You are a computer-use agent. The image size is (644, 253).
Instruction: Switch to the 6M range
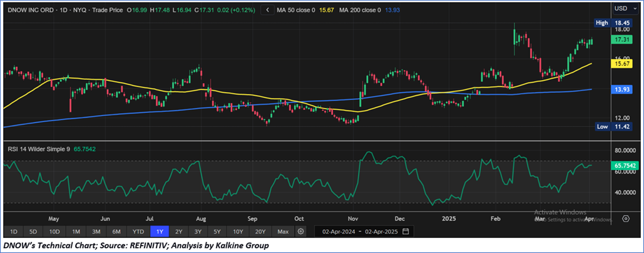(x=116, y=232)
